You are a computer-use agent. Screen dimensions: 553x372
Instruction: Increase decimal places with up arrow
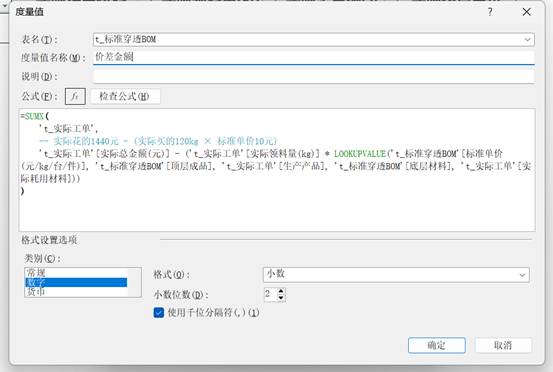coord(281,291)
